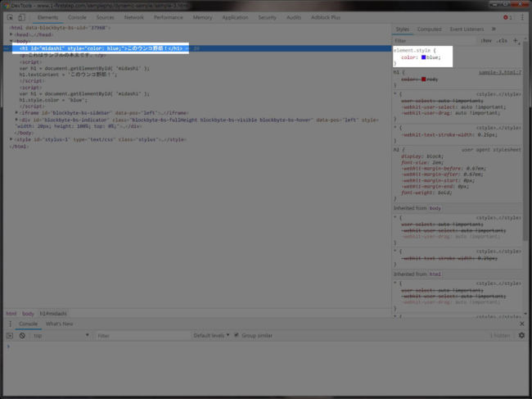The width and height of the screenshot is (532, 399).
Task: Show the console sidebar icon
Action: (x=10, y=335)
